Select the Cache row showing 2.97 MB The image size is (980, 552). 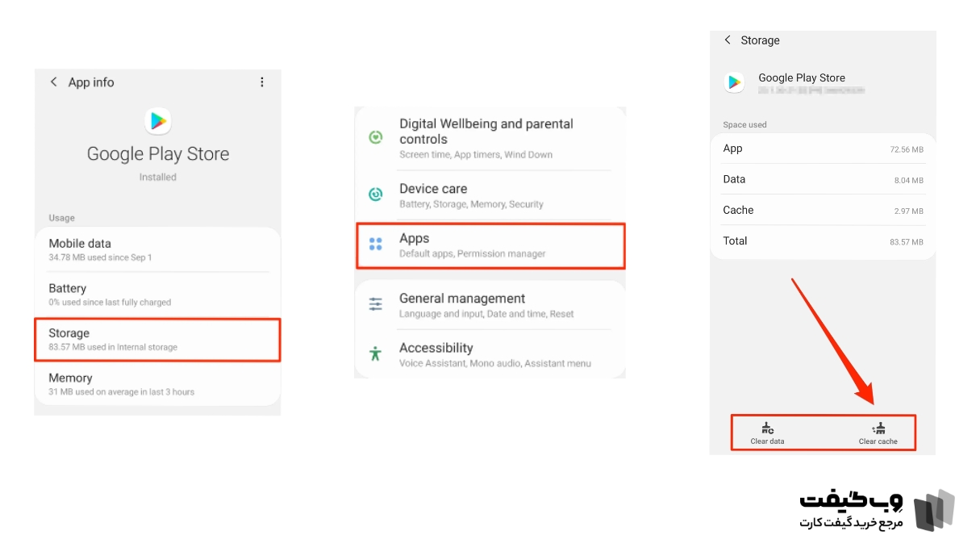click(x=823, y=210)
